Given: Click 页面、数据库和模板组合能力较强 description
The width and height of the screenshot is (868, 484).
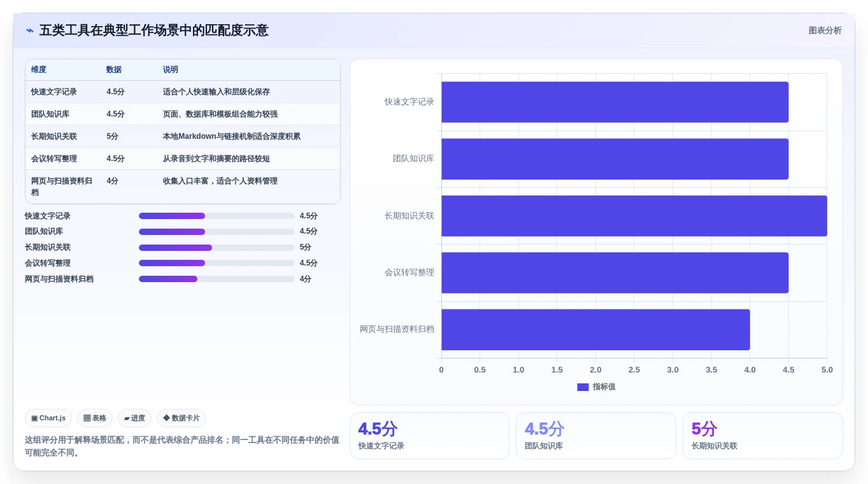Looking at the screenshot, I should point(220,115).
